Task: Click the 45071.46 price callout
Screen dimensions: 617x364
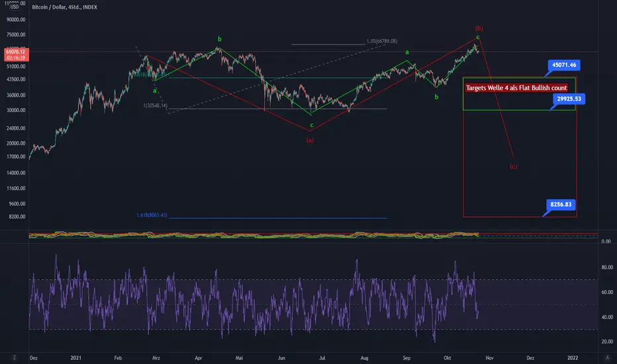Action: click(564, 65)
